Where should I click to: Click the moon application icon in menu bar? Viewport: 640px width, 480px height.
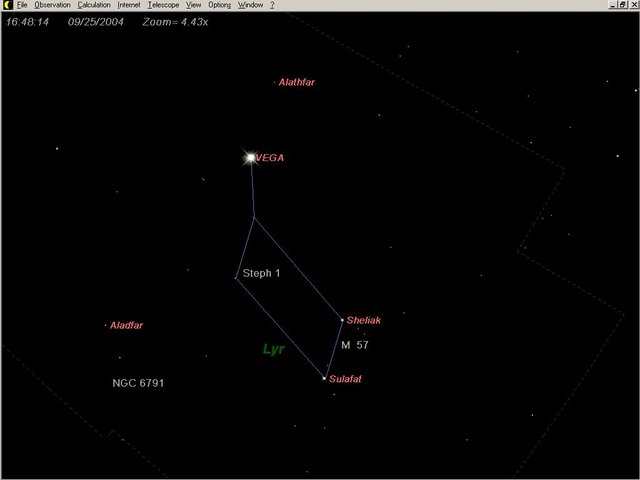point(6,5)
